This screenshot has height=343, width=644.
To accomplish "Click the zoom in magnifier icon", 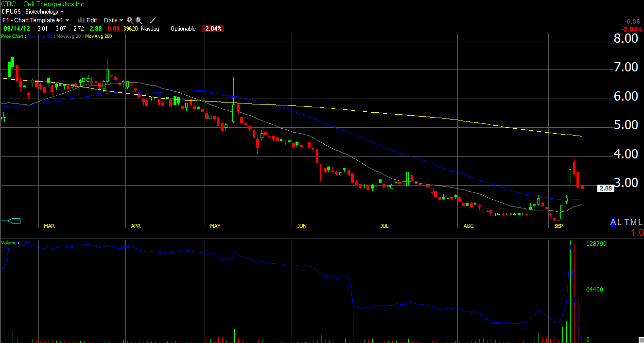I will 130,20.
